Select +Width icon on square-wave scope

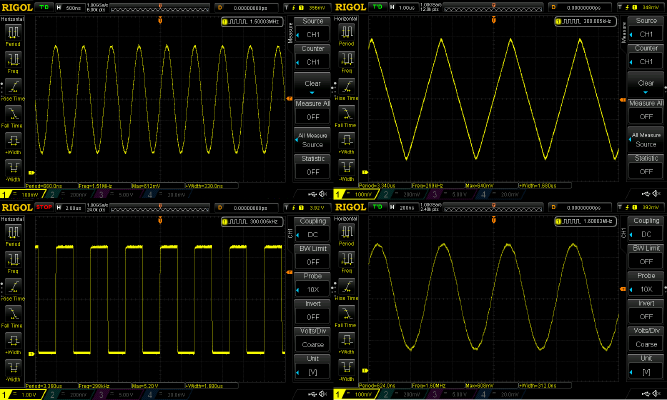tap(13, 340)
